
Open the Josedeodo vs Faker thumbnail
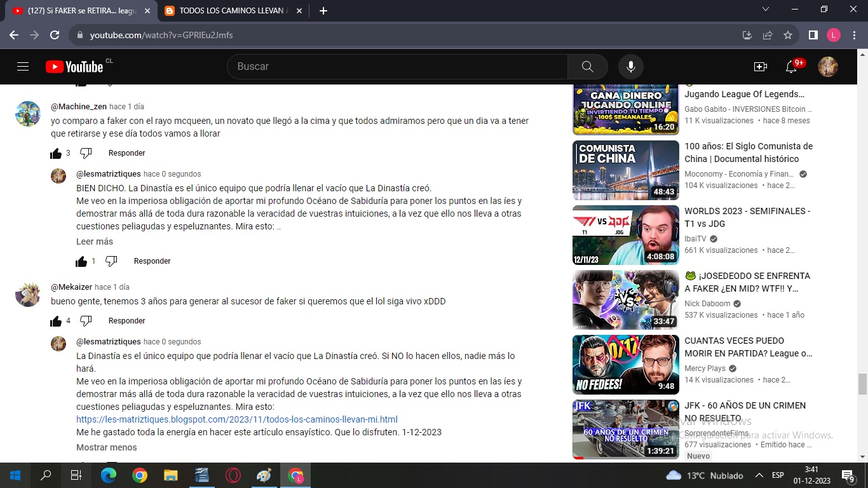(x=626, y=300)
